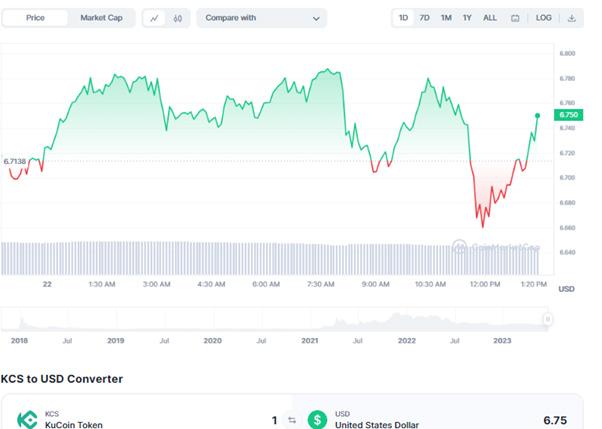This screenshot has width=602, height=429.
Task: Choose the 1Y time range
Action: [x=467, y=18]
